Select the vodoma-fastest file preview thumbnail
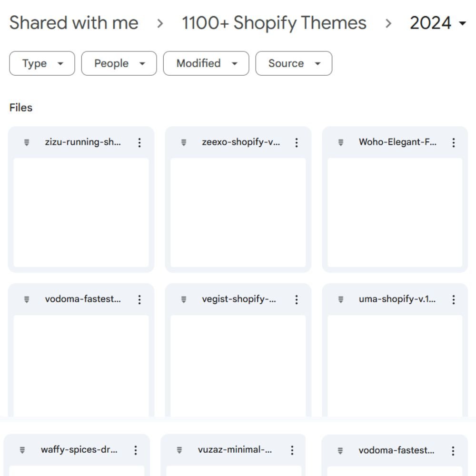Image resolution: width=476 pixels, height=476 pixels. 81,364
